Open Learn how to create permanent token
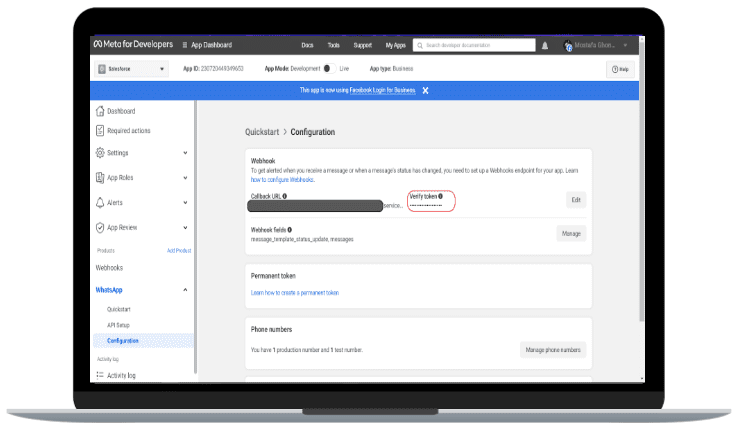Image resolution: width=743 pixels, height=423 pixels. 295,293
